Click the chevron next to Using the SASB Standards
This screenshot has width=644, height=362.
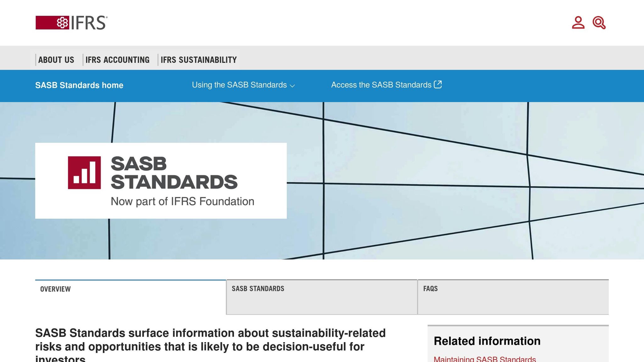(x=292, y=86)
